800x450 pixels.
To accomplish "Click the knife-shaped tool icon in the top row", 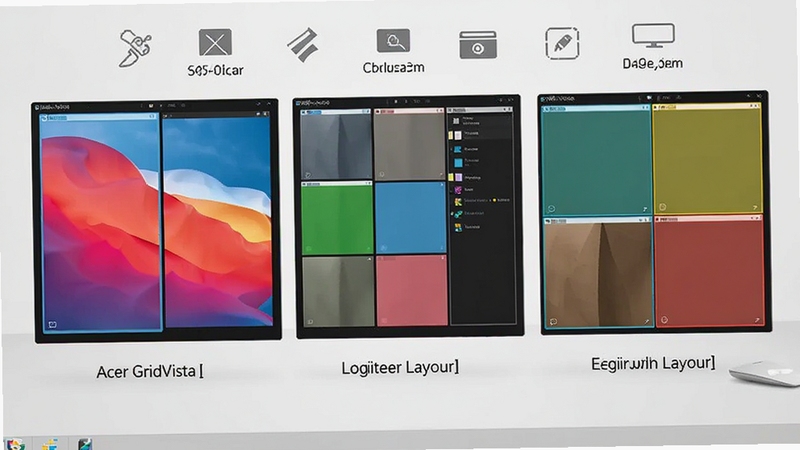I will [x=135, y=48].
